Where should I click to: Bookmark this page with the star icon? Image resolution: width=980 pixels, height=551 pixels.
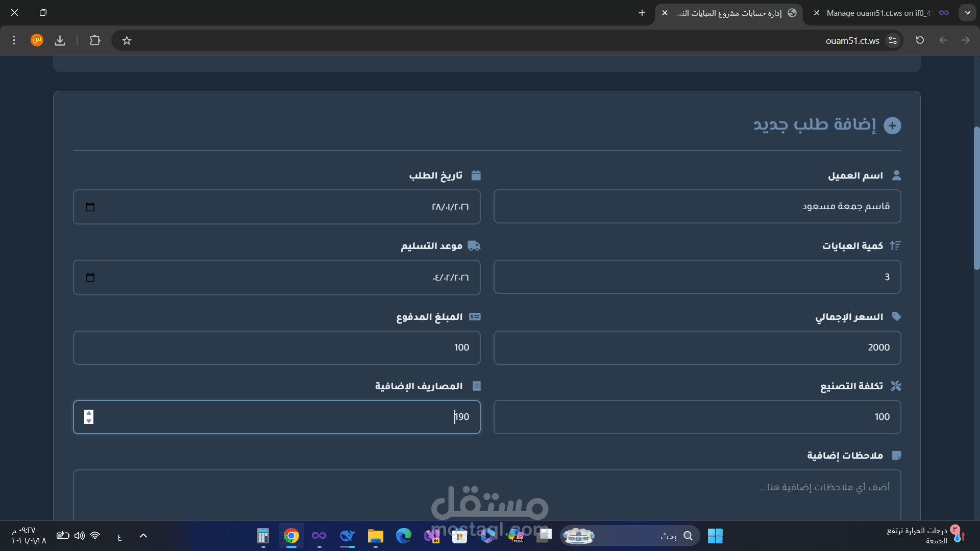(x=127, y=40)
